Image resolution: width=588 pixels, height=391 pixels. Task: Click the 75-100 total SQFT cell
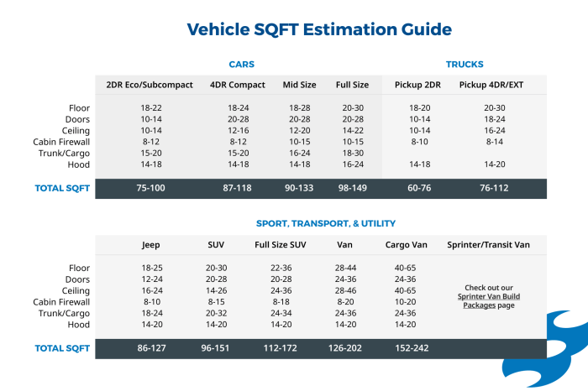(x=150, y=188)
